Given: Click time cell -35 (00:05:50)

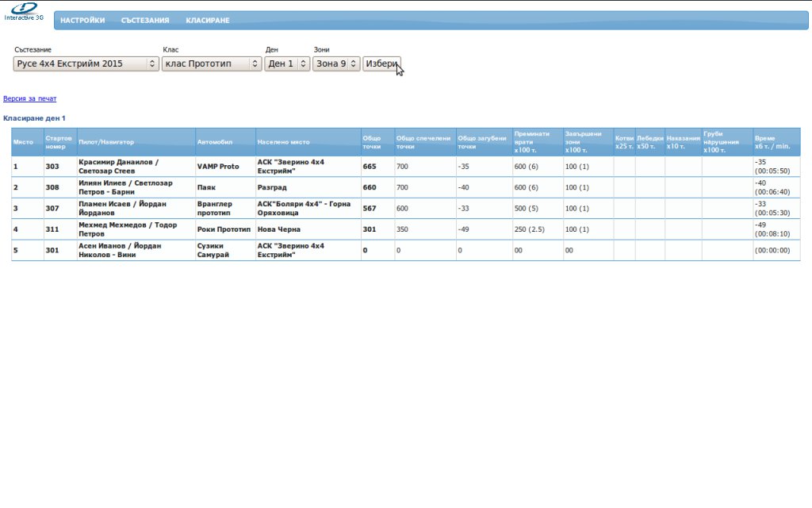Looking at the screenshot, I should coord(776,167).
